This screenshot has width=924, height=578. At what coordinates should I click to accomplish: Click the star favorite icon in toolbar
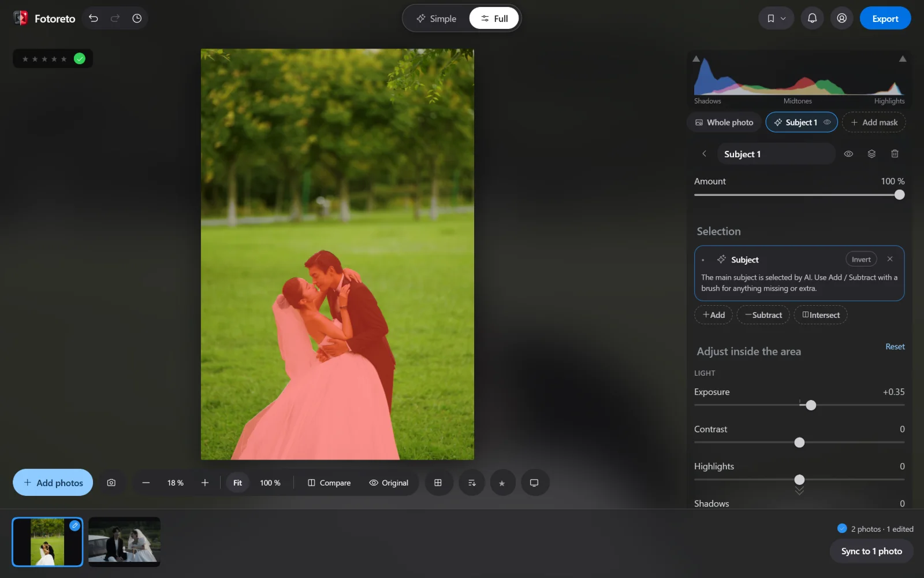tap(502, 483)
